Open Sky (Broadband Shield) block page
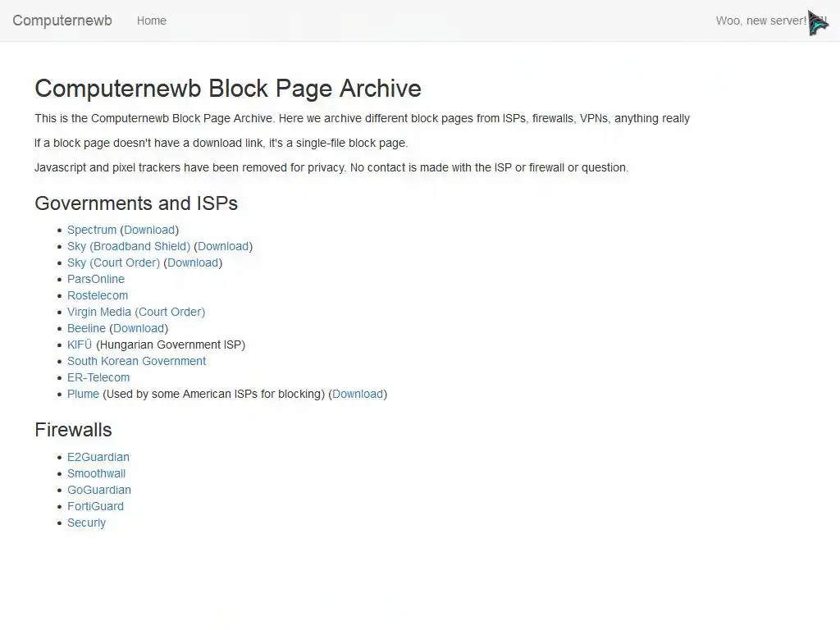 click(129, 246)
